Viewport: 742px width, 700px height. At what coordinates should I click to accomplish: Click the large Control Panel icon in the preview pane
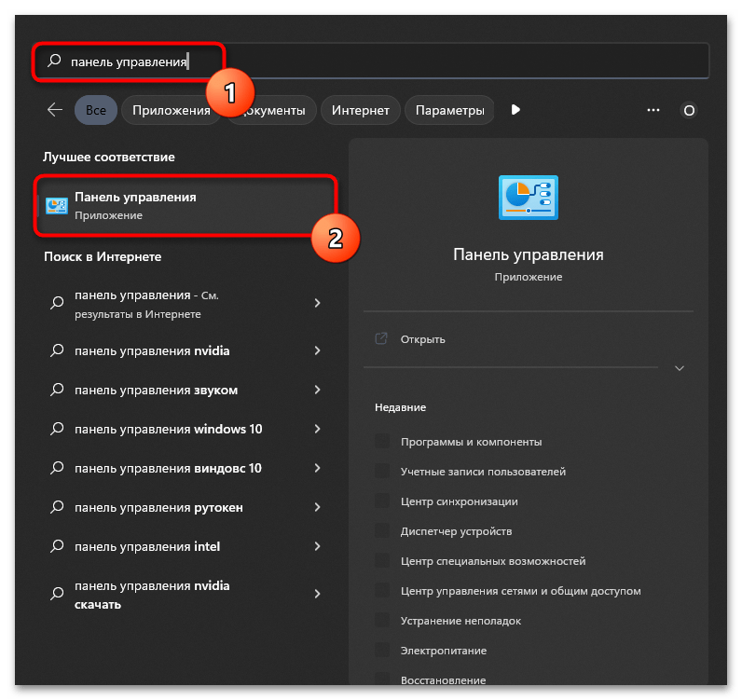coord(529,198)
